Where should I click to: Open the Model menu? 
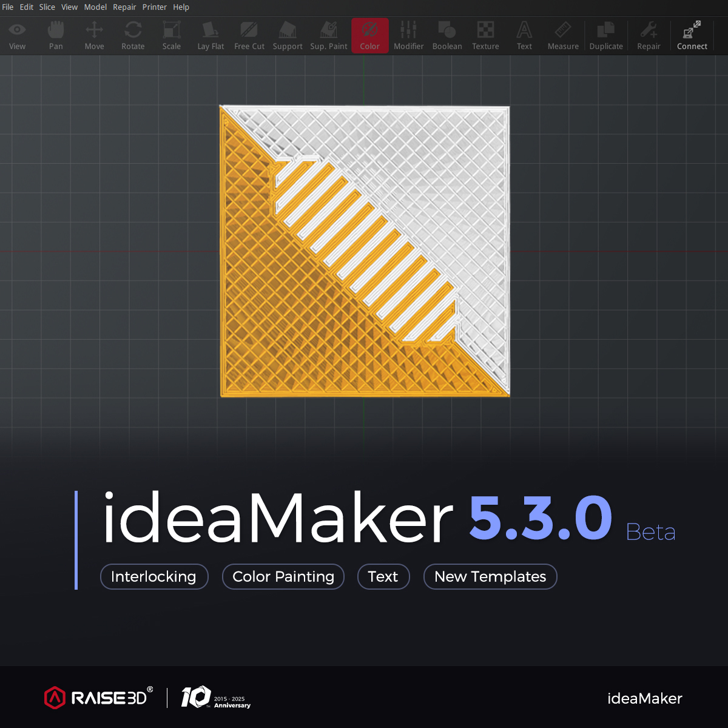point(95,7)
